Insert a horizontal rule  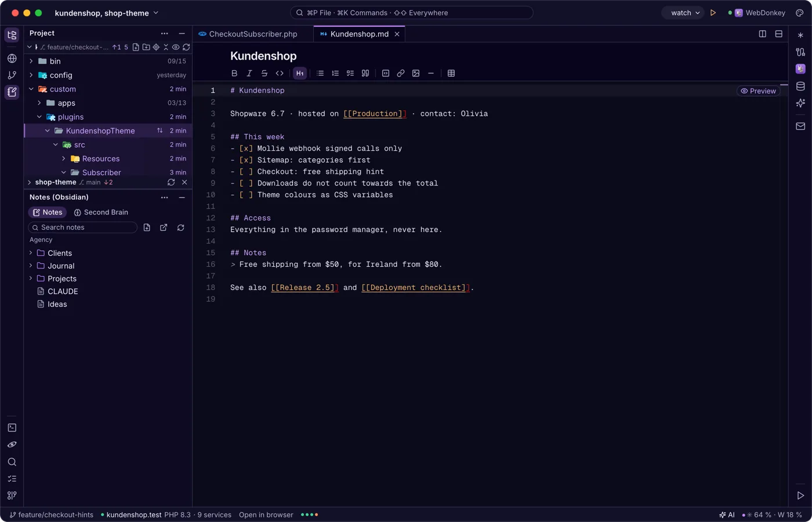click(431, 73)
